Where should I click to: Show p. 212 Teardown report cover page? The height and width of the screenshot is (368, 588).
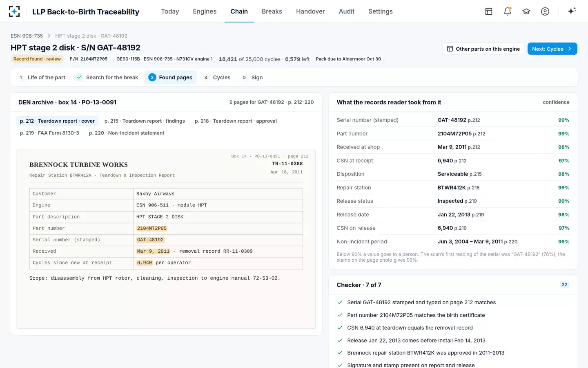pos(57,121)
